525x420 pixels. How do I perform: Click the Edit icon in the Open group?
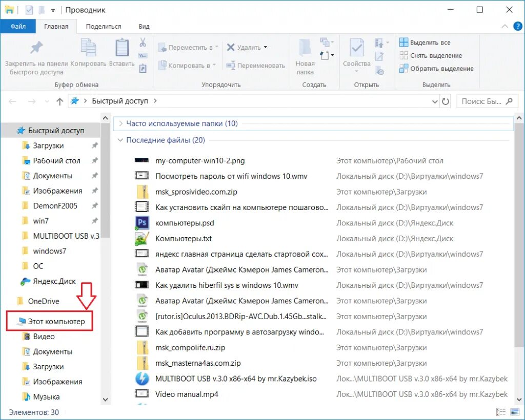pyautogui.click(x=379, y=56)
